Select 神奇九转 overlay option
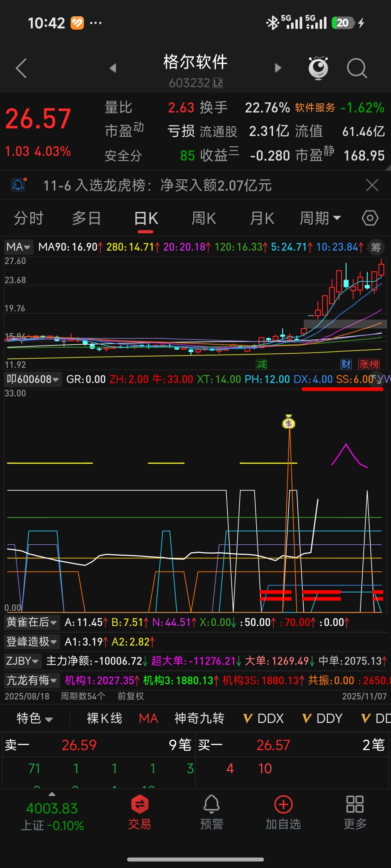The height and width of the screenshot is (868, 391). [x=199, y=718]
